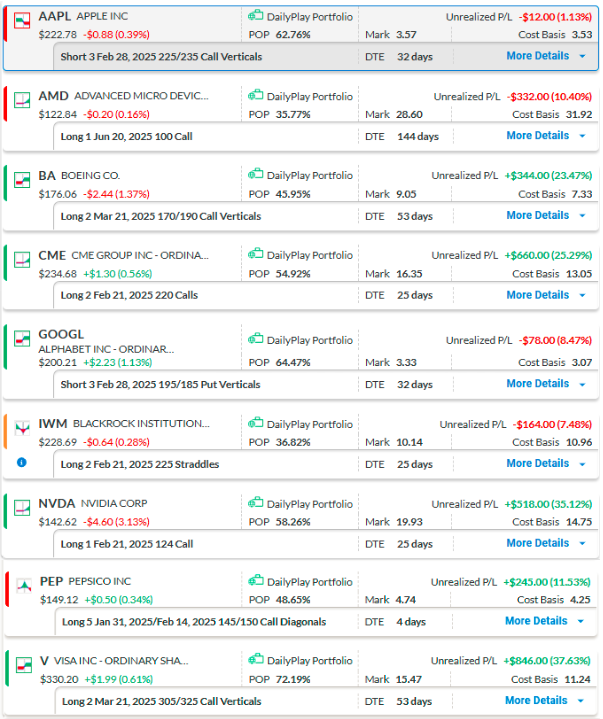This screenshot has width=603, height=719.
Task: Open More Details for Visa position
Action: pyautogui.click(x=536, y=701)
